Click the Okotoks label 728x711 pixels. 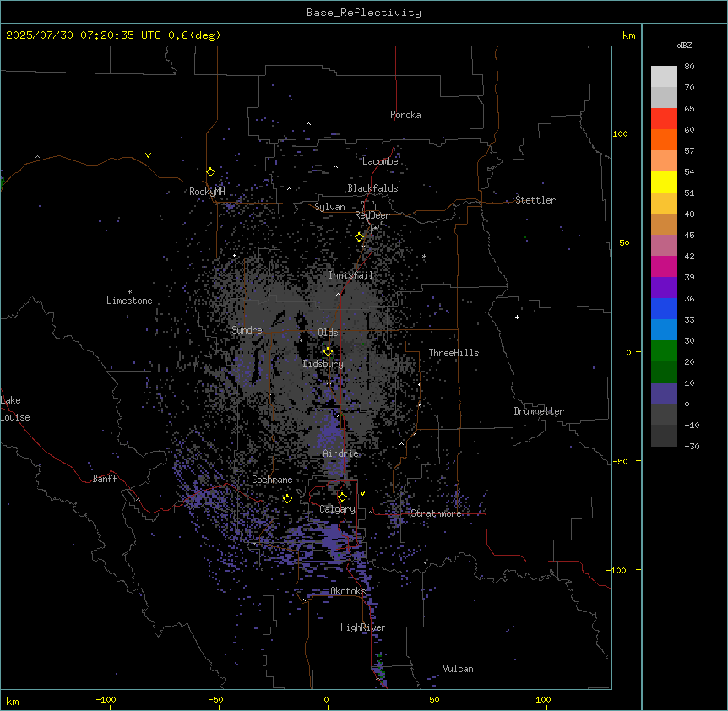pyautogui.click(x=348, y=591)
